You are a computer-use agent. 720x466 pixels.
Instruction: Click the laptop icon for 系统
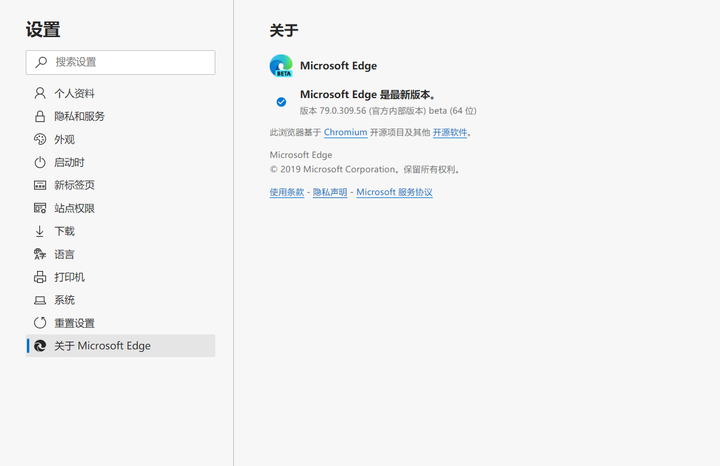(40, 300)
